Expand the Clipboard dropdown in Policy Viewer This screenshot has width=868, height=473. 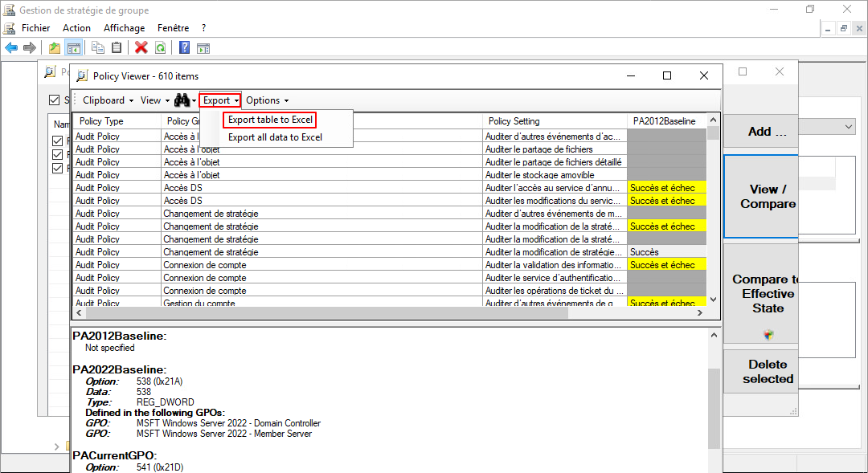pos(107,100)
